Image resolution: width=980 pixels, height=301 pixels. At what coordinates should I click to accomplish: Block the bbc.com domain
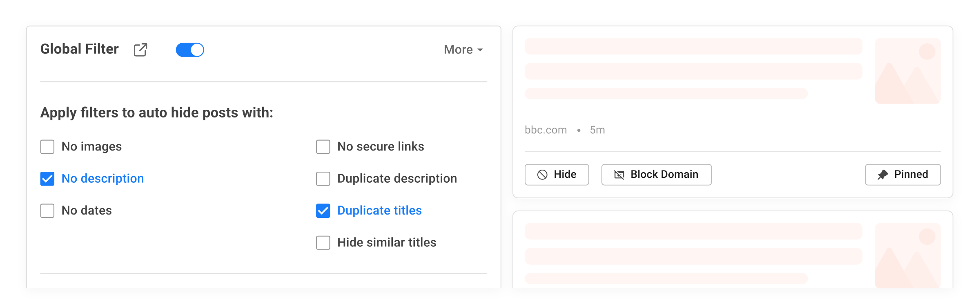pos(656,174)
